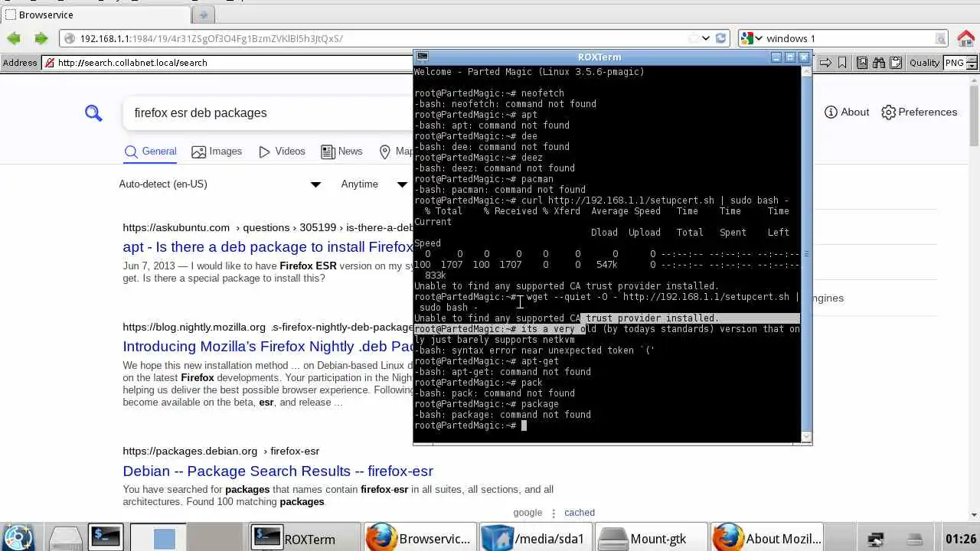Image resolution: width=980 pixels, height=551 pixels.
Task: Switch to the General search tab
Action: point(151,152)
